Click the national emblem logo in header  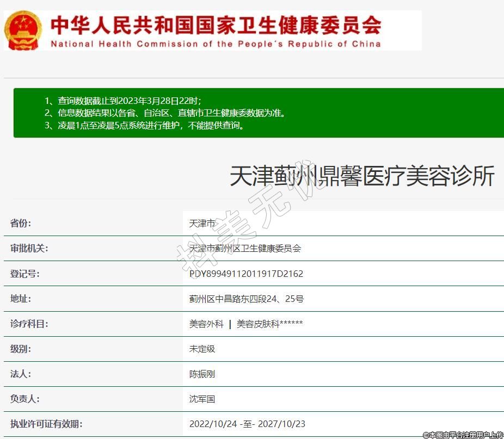pos(23,30)
